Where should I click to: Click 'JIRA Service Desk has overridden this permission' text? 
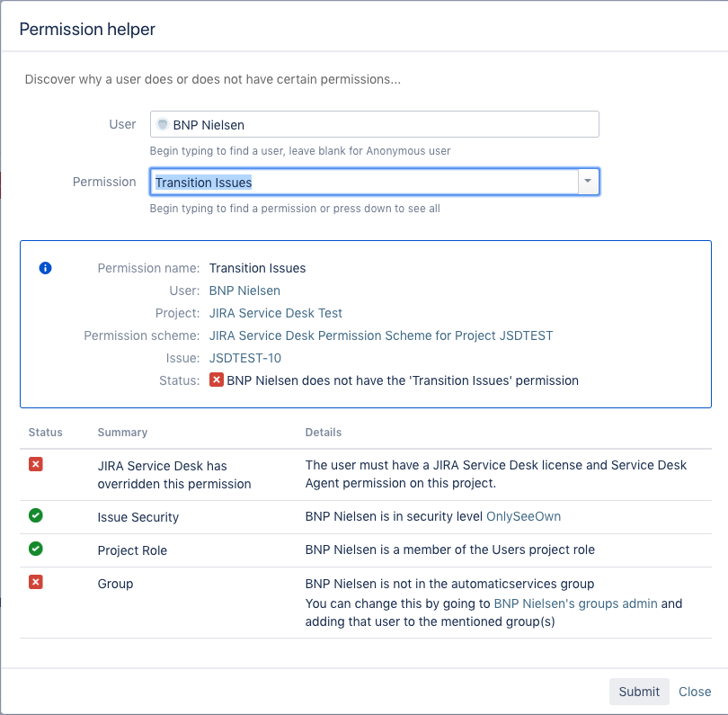174,475
